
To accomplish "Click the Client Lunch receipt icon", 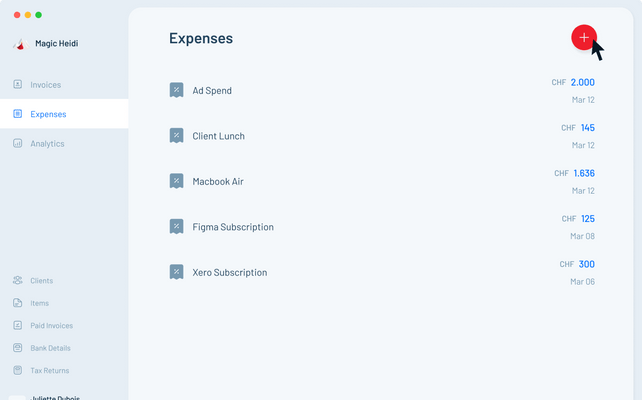I will [176, 136].
